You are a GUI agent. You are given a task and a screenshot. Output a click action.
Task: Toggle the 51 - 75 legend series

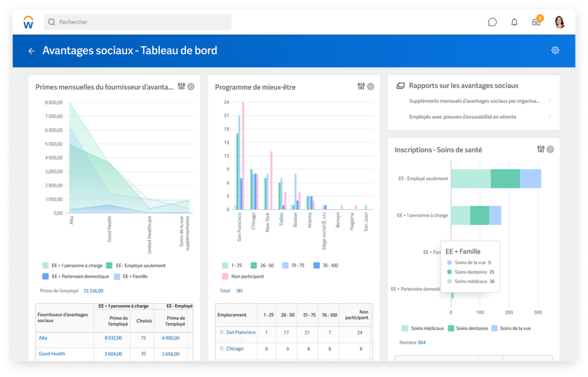(293, 265)
